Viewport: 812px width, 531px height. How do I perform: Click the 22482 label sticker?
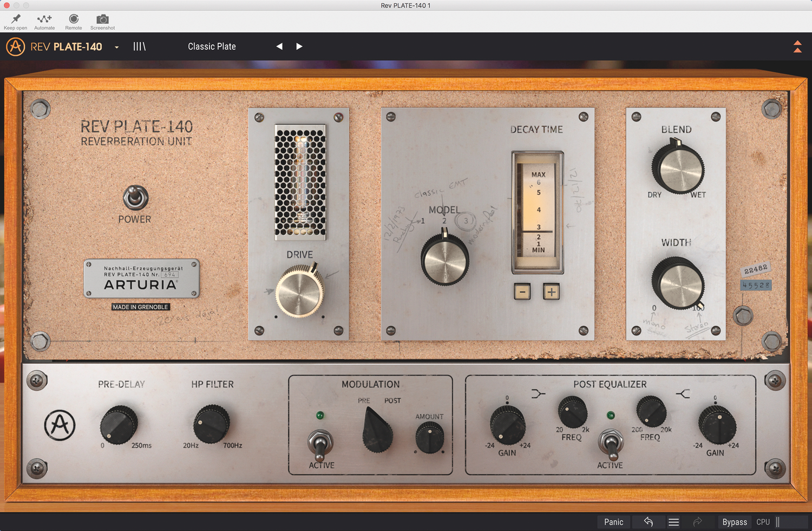[756, 269]
